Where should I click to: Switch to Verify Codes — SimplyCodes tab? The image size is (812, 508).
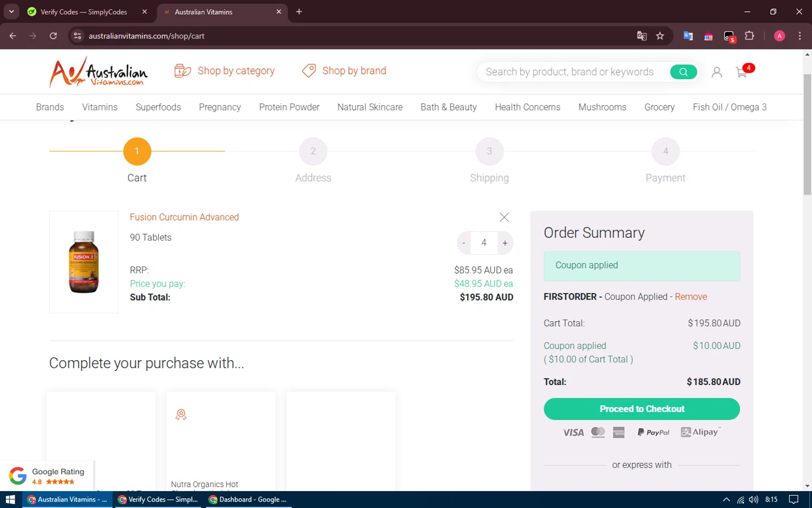[84, 12]
